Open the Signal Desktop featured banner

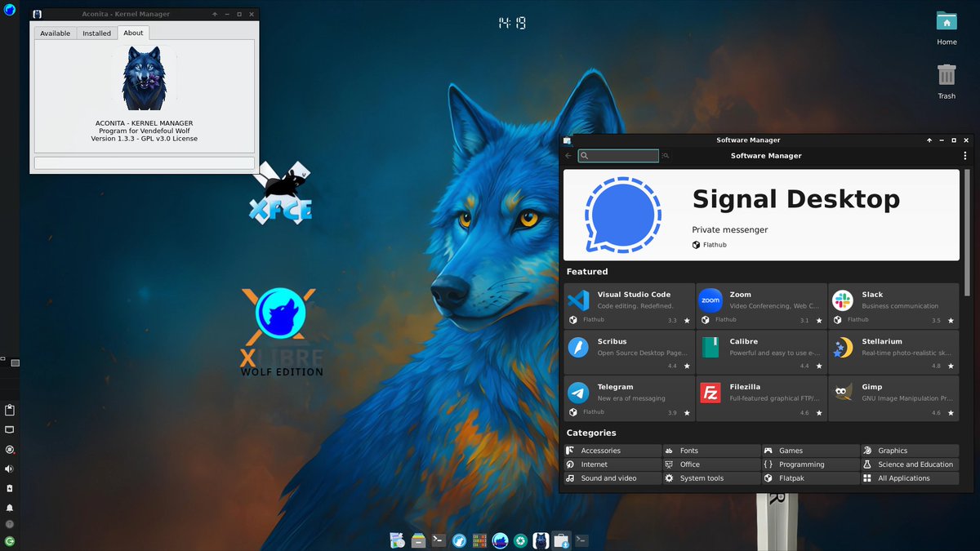coord(761,215)
